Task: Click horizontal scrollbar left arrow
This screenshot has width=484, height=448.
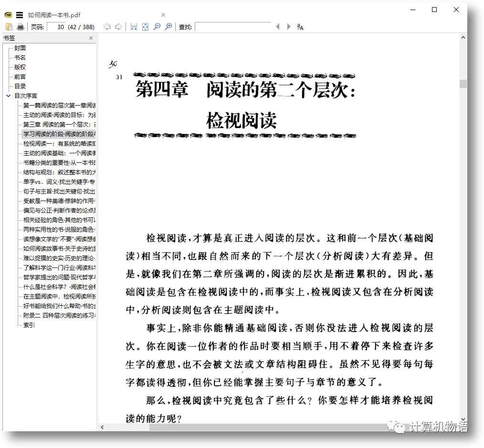Action: click(102, 427)
